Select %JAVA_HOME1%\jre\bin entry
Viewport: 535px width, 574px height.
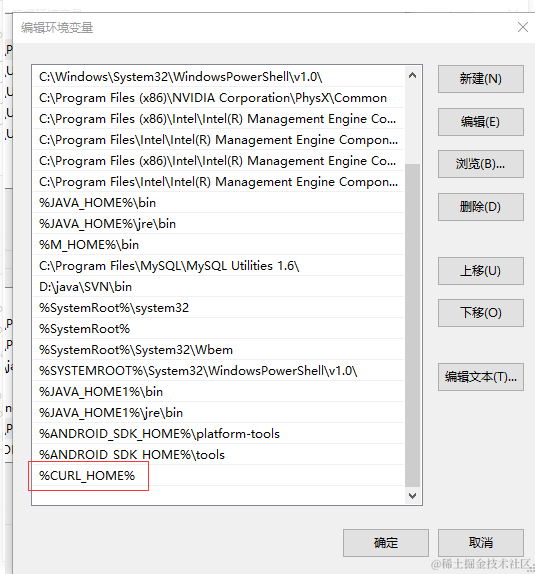pos(218,413)
